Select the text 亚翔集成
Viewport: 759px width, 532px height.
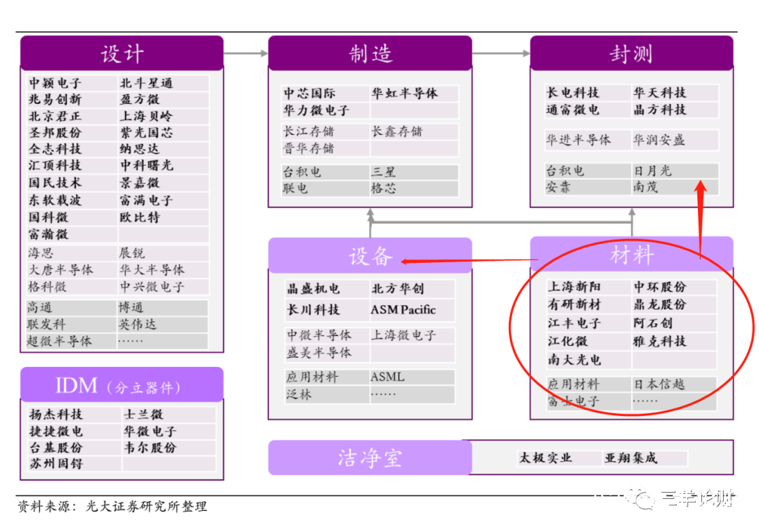coord(631,458)
